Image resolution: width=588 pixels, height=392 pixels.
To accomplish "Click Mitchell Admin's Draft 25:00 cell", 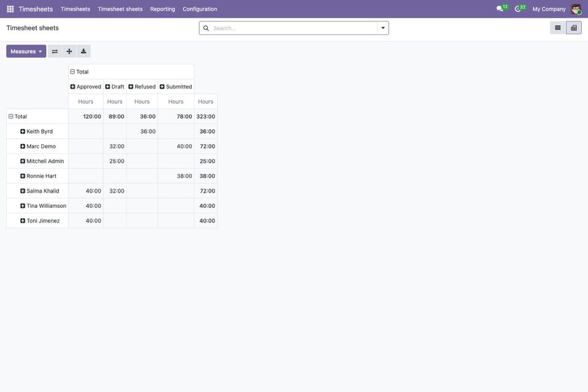I will 115,161.
